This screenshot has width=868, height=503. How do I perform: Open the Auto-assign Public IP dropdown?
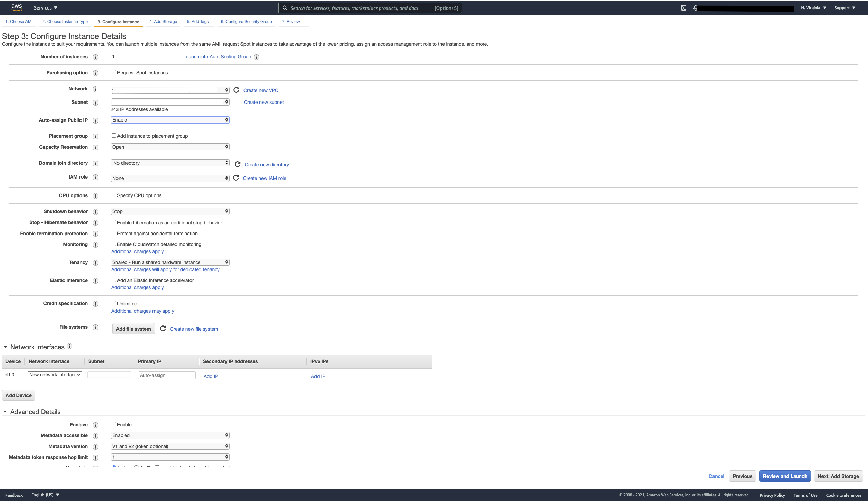(x=170, y=120)
